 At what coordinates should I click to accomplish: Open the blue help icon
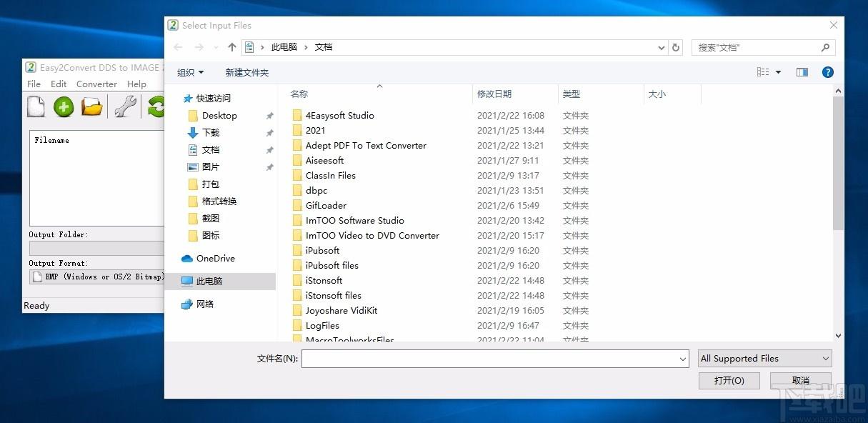pos(828,72)
